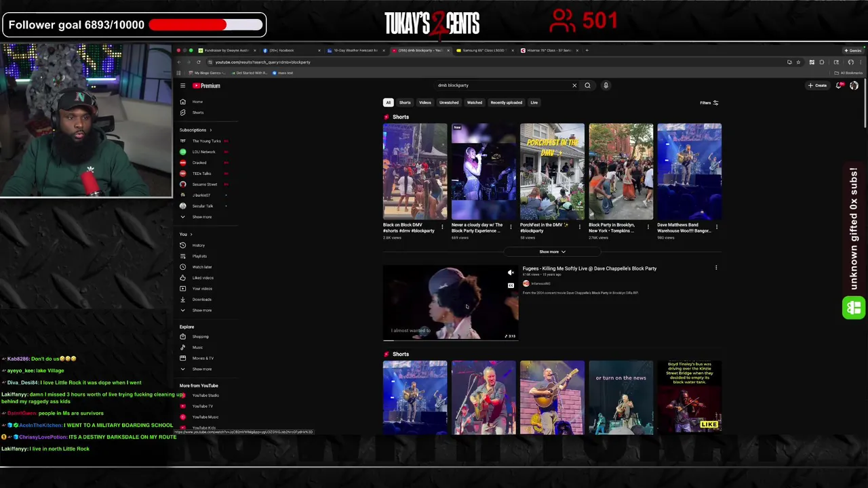Open three-dot menu for the Fugees video result
Image resolution: width=868 pixels, height=488 pixels.
click(x=716, y=268)
